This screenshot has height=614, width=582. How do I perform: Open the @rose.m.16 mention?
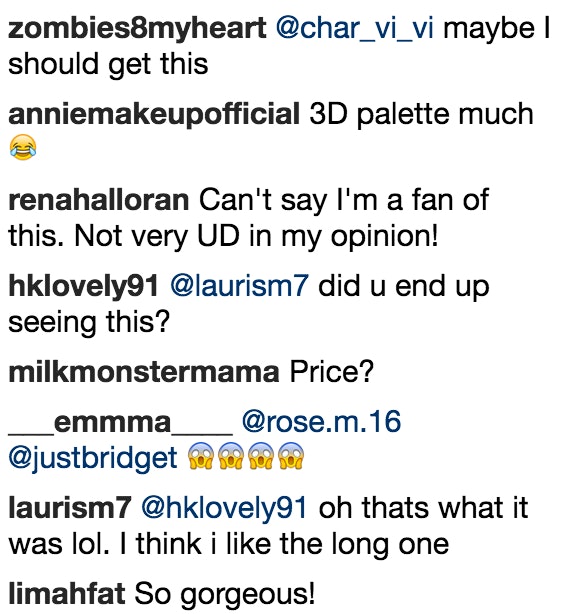322,422
